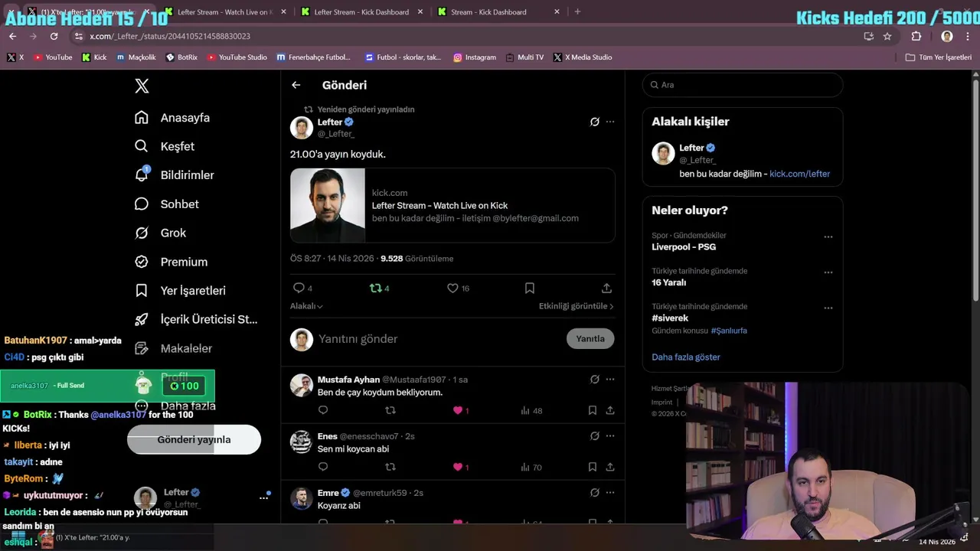Click the Gönderi yayınla button

(x=194, y=440)
